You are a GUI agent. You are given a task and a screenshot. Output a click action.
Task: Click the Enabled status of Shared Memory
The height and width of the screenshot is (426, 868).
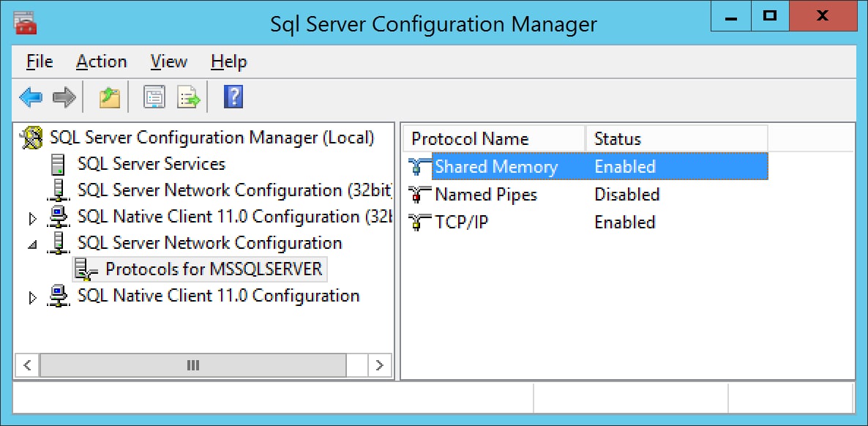(625, 167)
